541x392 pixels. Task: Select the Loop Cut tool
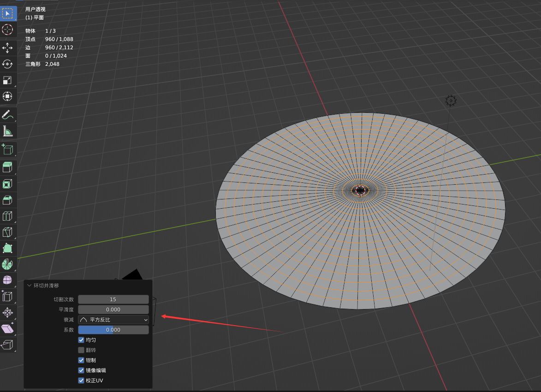(7, 216)
